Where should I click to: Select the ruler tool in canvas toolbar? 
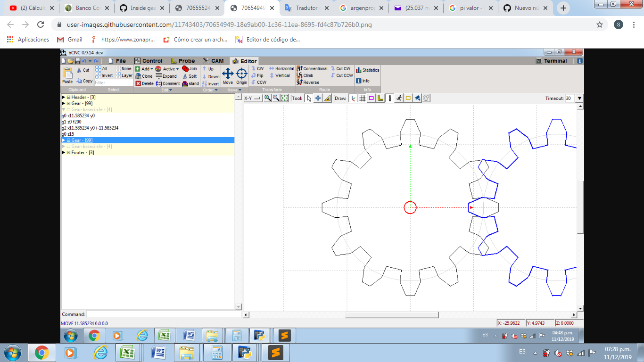point(327,98)
